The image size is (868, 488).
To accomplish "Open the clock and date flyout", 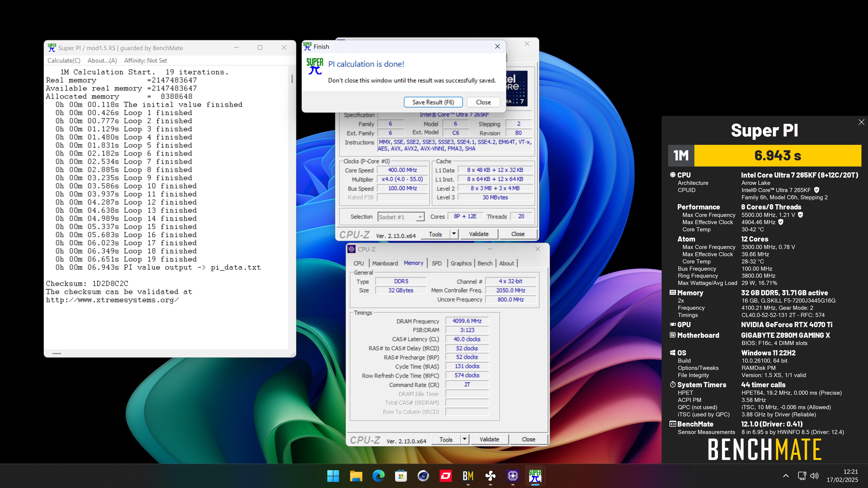I will point(842,476).
